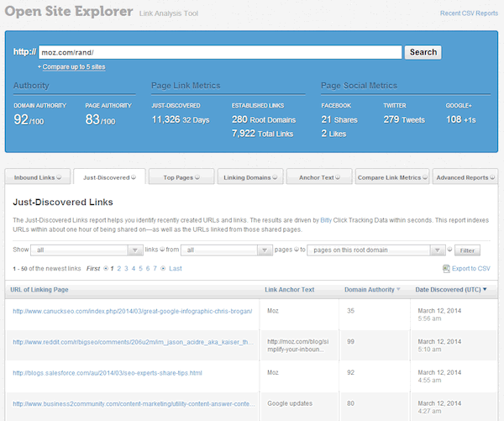Click the Export to CSV spreadsheet icon
The height and width of the screenshot is (421, 504).
coord(446,269)
